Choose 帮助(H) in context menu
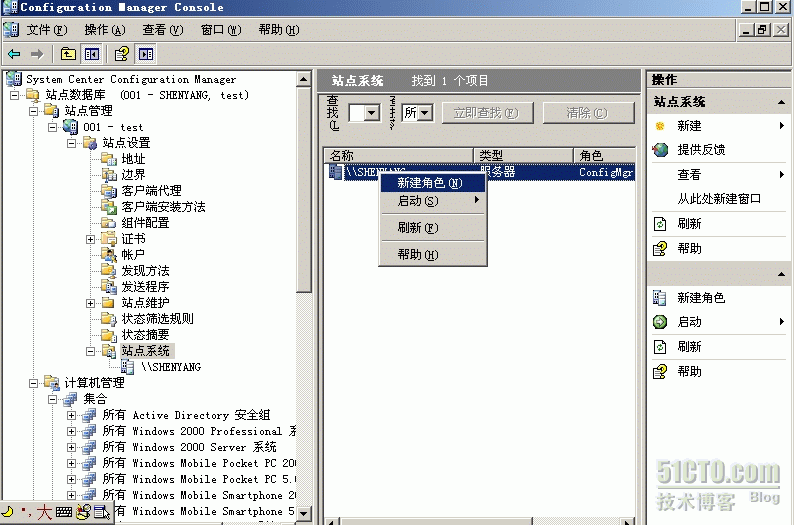Viewport: 794px width, 525px height. pyautogui.click(x=433, y=255)
